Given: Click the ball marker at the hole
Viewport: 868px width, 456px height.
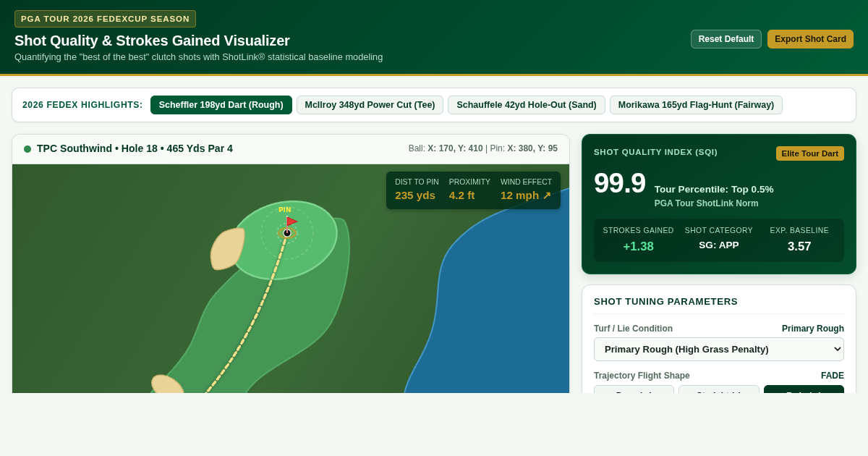Looking at the screenshot, I should point(287,233).
